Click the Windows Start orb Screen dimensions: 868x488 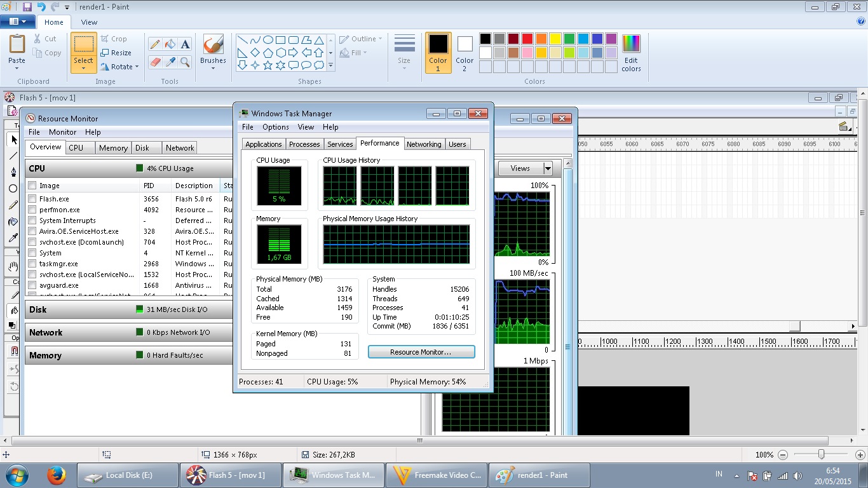click(17, 475)
